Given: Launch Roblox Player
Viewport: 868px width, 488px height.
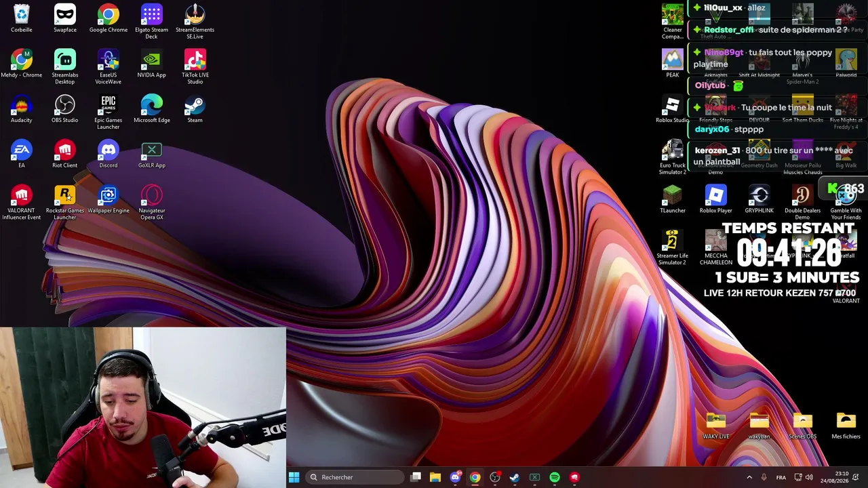Looking at the screenshot, I should (716, 199).
